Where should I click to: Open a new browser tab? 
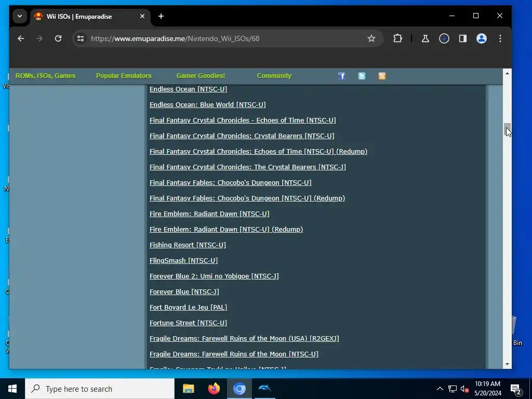click(161, 16)
